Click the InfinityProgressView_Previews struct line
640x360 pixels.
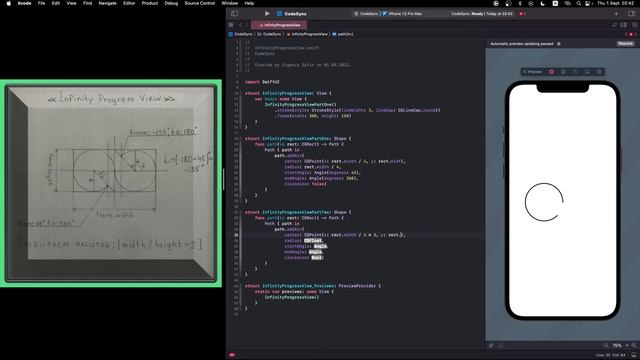point(312,286)
